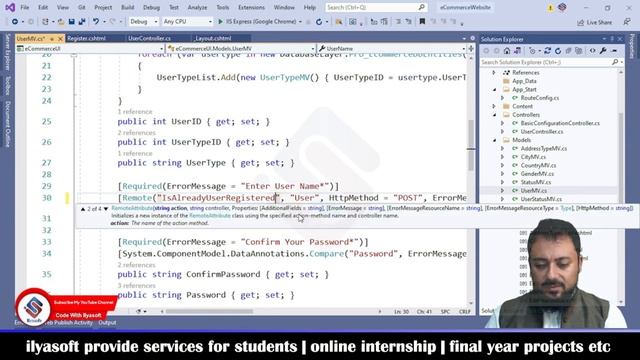
Task: Click the Solution Explorer Refresh icon
Action: coord(558,51)
